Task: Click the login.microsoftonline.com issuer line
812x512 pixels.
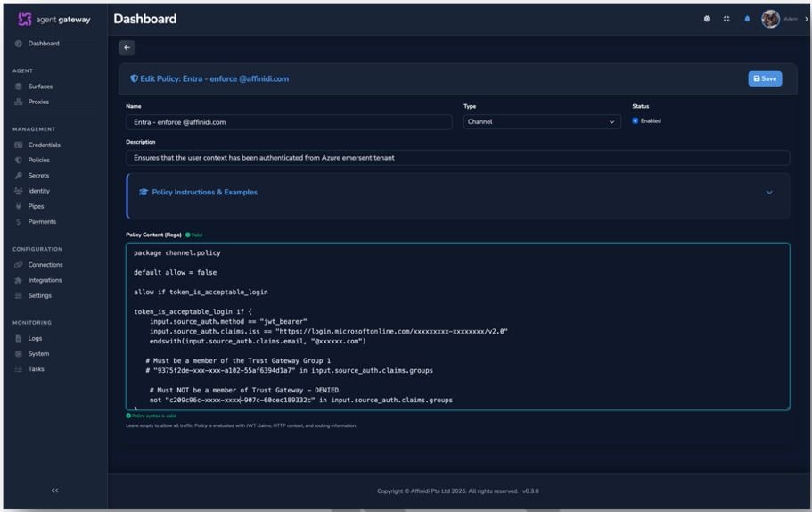Action: click(x=329, y=332)
